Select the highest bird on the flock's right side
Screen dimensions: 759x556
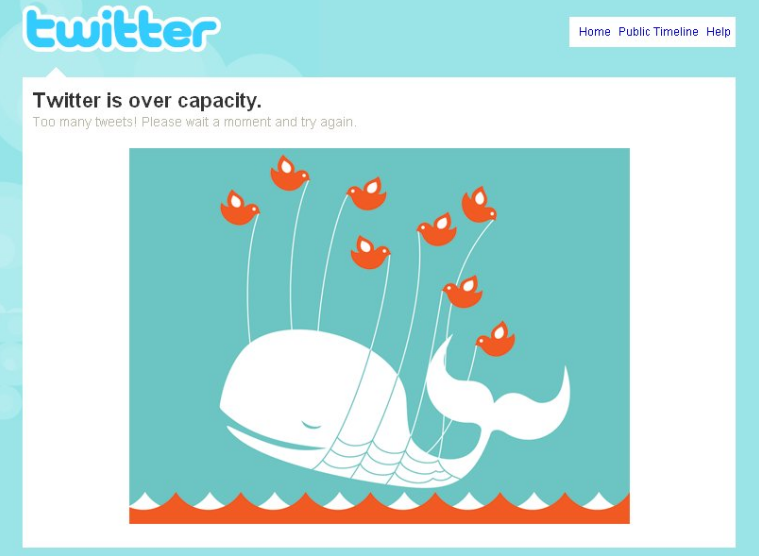coord(479,205)
